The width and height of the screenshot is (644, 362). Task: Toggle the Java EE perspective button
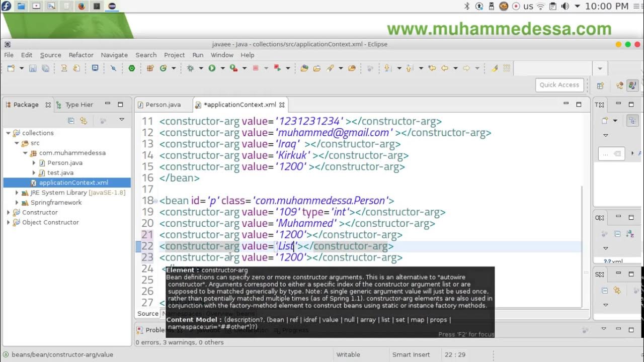(620, 85)
